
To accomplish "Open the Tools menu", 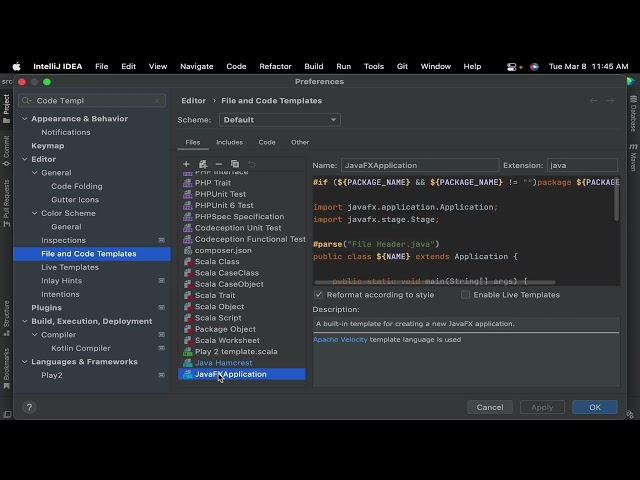I will [x=374, y=67].
